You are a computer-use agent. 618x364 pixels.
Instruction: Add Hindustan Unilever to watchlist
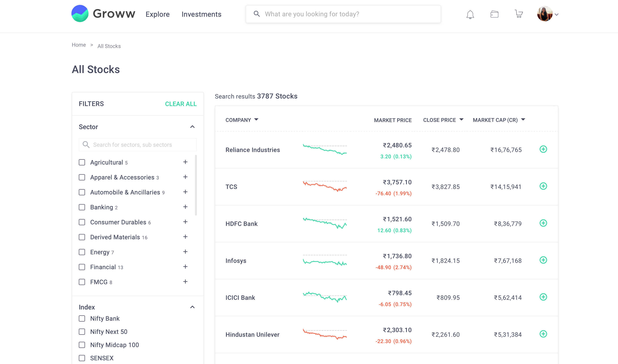click(x=543, y=334)
